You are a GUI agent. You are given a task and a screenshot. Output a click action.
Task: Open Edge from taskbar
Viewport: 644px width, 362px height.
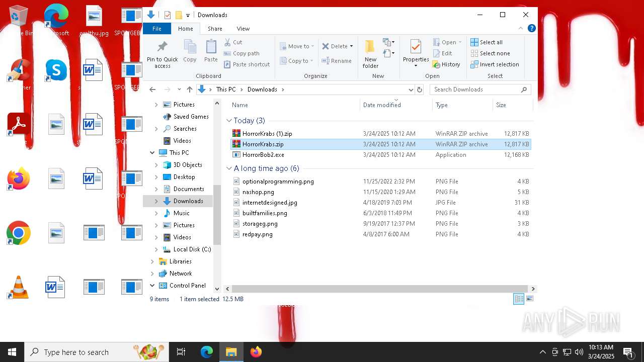pyautogui.click(x=207, y=352)
